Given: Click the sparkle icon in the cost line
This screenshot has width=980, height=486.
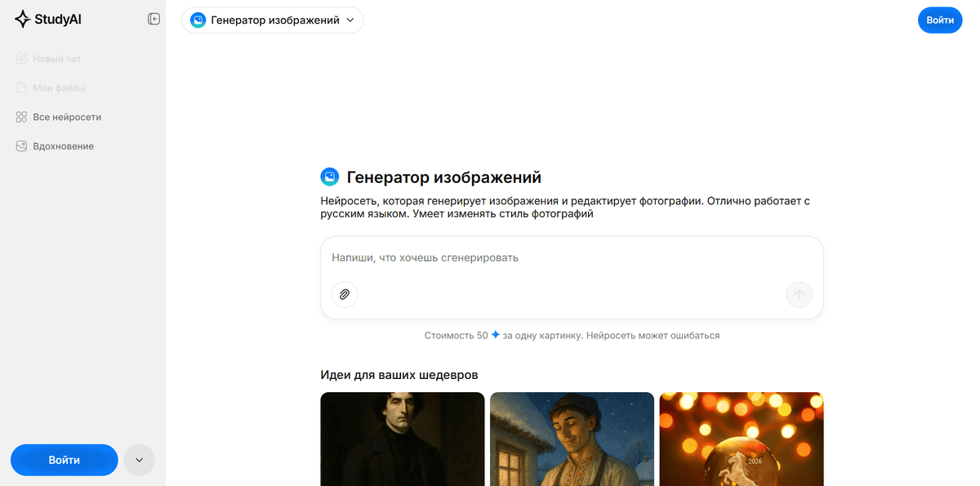Looking at the screenshot, I should pyautogui.click(x=493, y=335).
